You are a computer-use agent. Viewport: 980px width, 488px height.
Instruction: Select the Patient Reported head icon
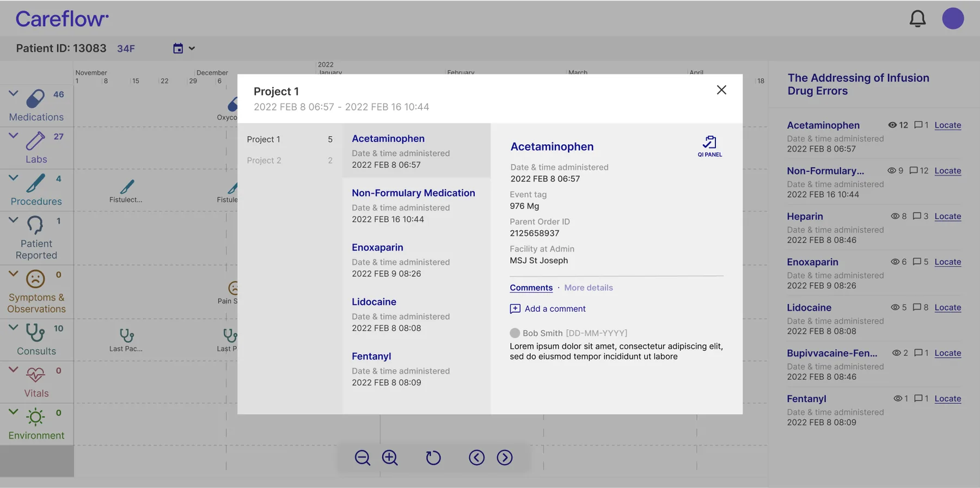(x=35, y=225)
